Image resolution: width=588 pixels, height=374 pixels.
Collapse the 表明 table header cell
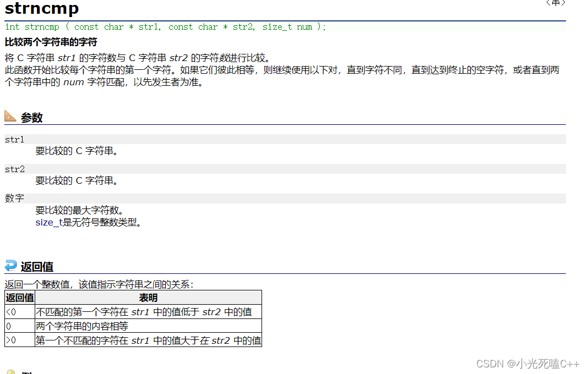(x=149, y=297)
